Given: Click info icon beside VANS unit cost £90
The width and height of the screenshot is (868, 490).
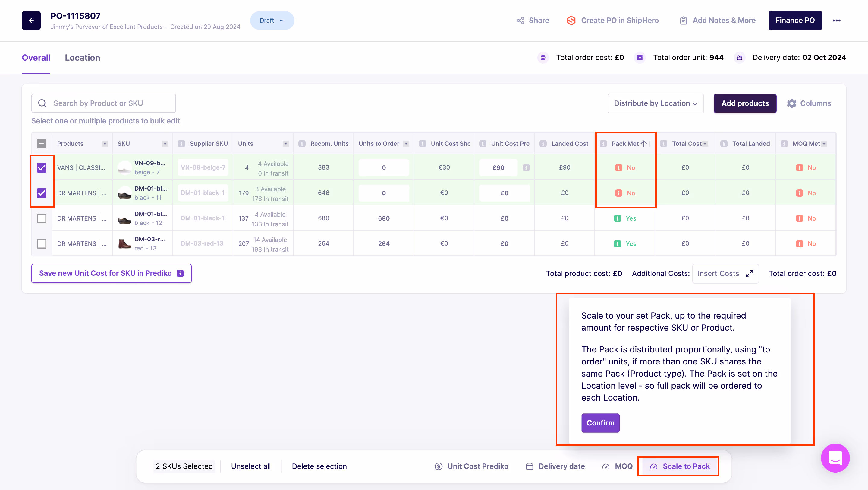Looking at the screenshot, I should coord(526,167).
